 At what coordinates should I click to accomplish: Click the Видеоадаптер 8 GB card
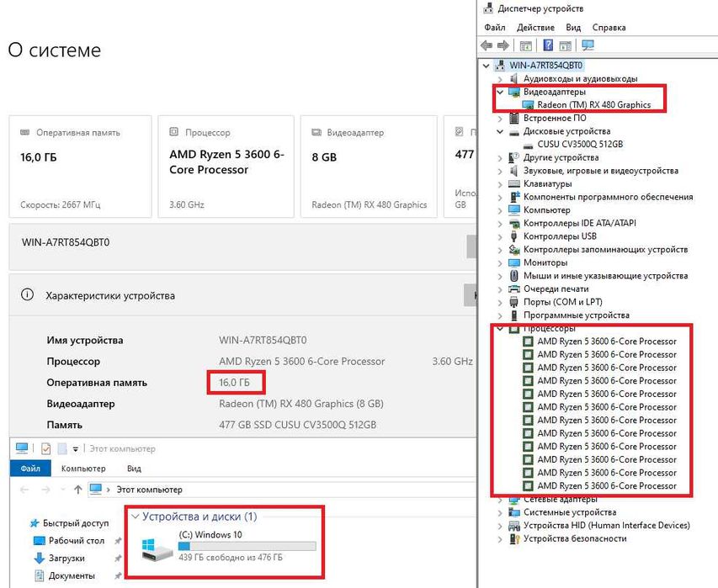pos(369,167)
